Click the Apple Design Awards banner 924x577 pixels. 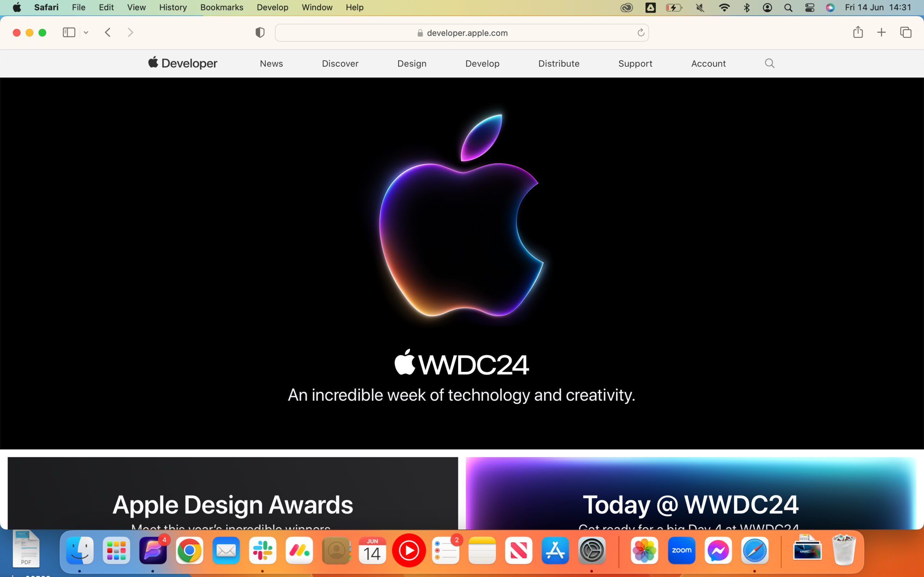232,504
